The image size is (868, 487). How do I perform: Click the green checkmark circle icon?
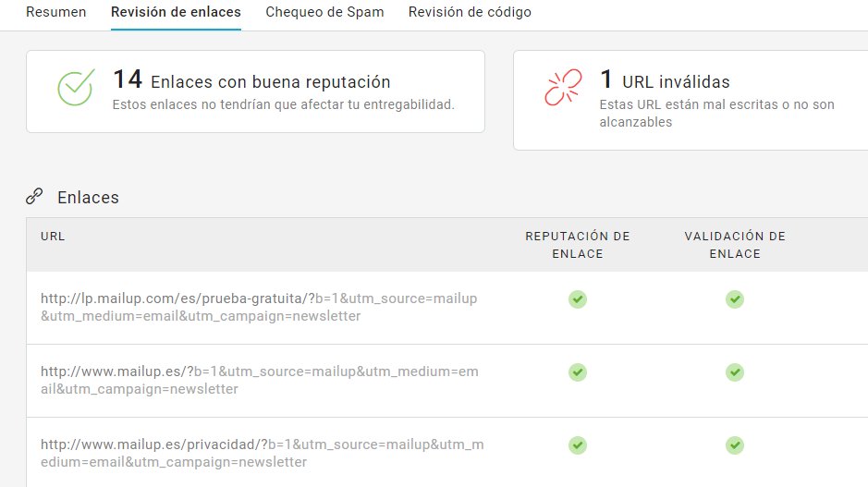(x=76, y=87)
